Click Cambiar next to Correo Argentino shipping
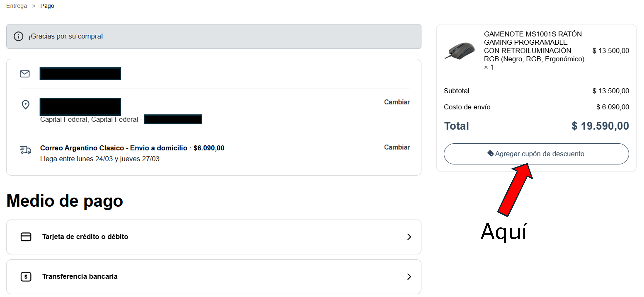Viewport: 644px width, 297px height. tap(397, 147)
